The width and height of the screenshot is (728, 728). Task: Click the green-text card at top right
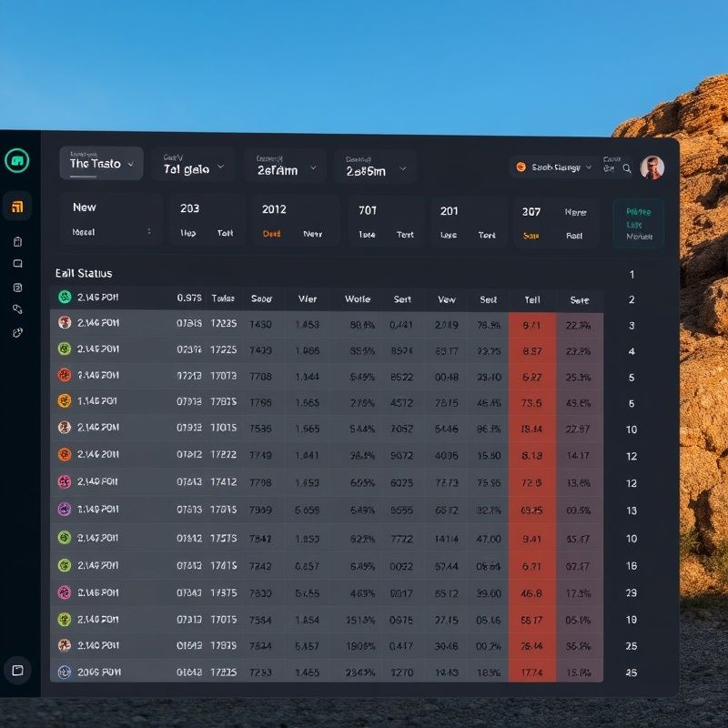(639, 224)
